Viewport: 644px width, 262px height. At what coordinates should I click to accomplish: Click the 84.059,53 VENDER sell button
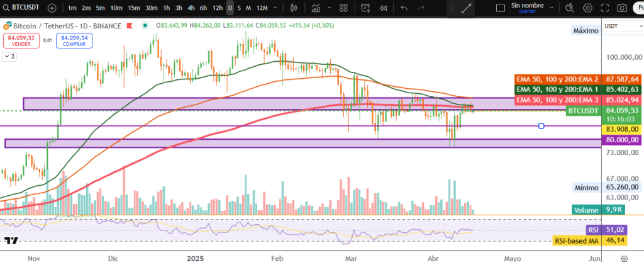click(x=21, y=41)
